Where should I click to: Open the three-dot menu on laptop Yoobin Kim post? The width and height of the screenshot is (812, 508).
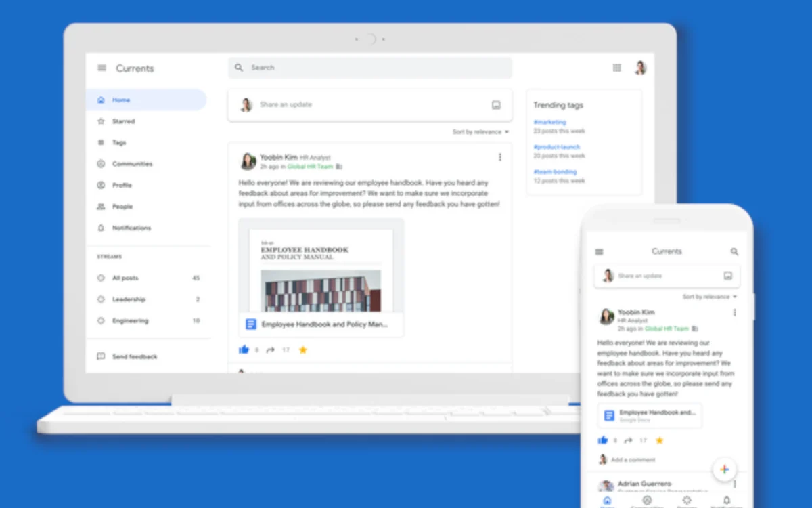500,157
